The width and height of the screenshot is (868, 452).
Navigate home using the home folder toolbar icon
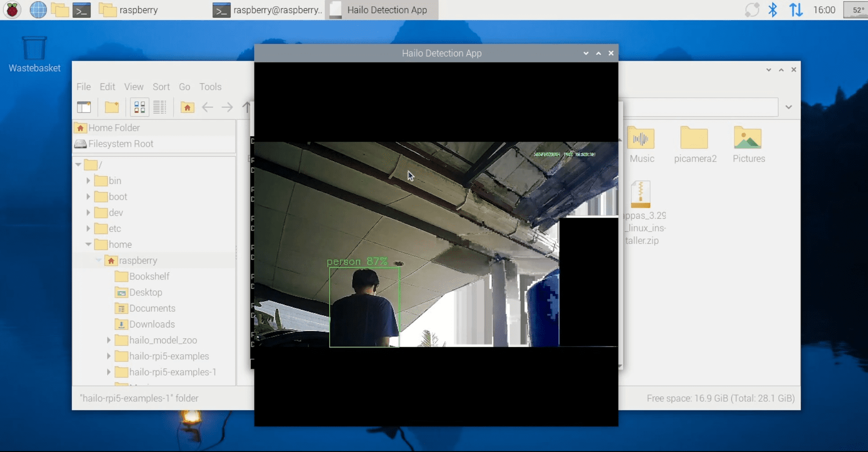(187, 107)
